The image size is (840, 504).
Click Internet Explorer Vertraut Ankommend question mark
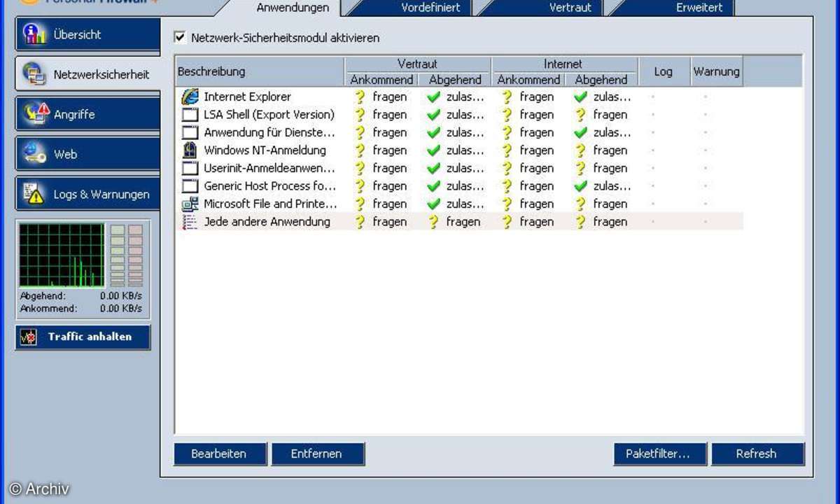coord(360,97)
